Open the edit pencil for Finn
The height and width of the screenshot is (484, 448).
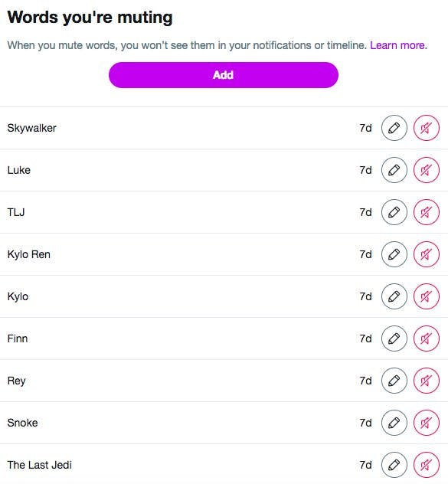click(394, 338)
